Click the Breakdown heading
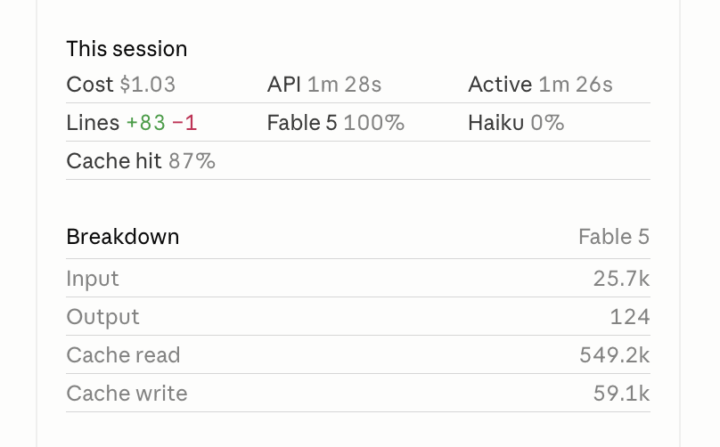The width and height of the screenshot is (720, 447). [123, 237]
